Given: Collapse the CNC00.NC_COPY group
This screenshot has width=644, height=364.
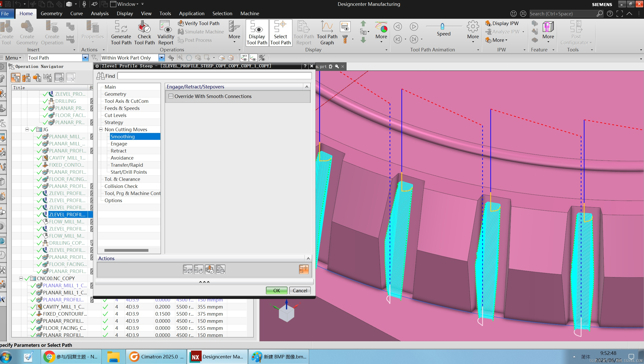Looking at the screenshot, I should point(21,278).
